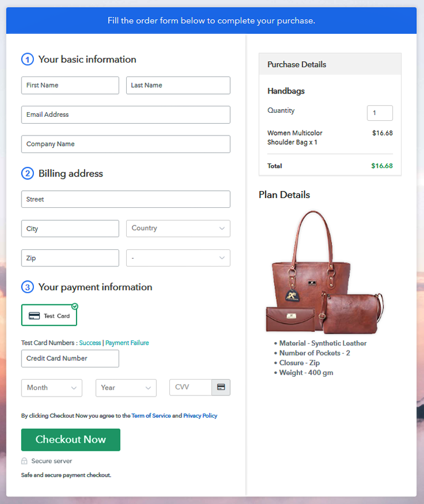
Task: Expand the Month dropdown
Action: (x=52, y=388)
